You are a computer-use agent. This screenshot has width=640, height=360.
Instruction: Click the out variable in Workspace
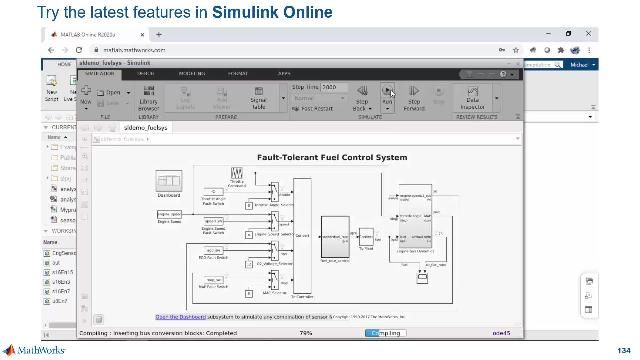tap(56, 263)
